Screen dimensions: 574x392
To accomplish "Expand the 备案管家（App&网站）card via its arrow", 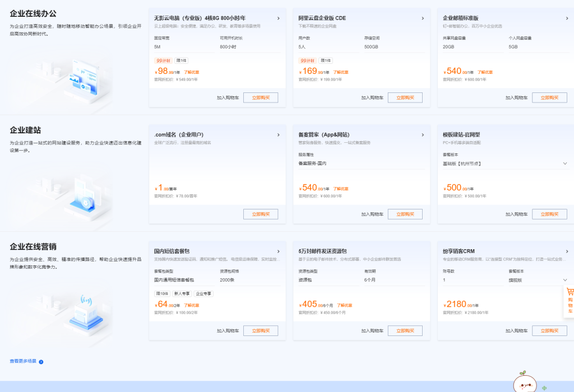I will pos(423,134).
